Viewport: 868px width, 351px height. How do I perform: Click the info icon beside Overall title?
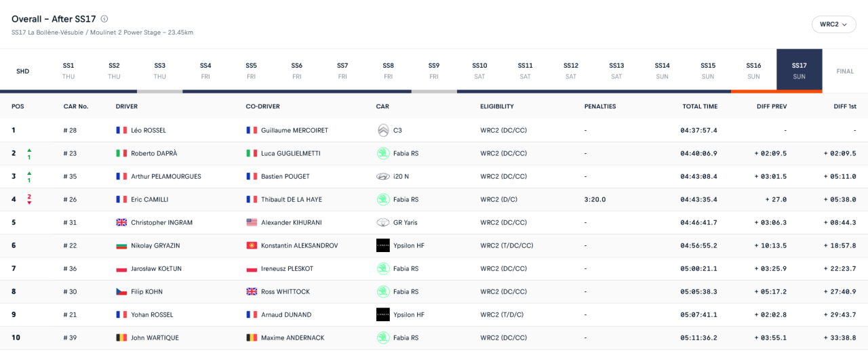click(x=104, y=19)
